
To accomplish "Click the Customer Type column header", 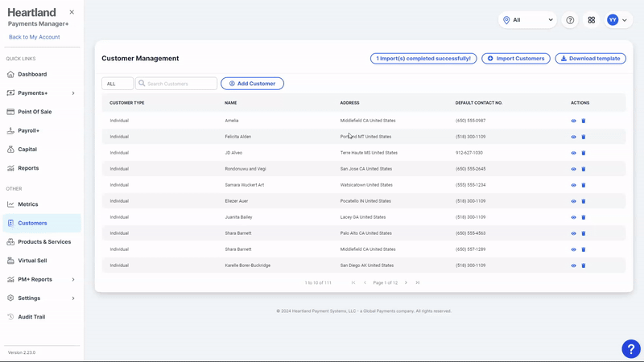I will point(127,103).
